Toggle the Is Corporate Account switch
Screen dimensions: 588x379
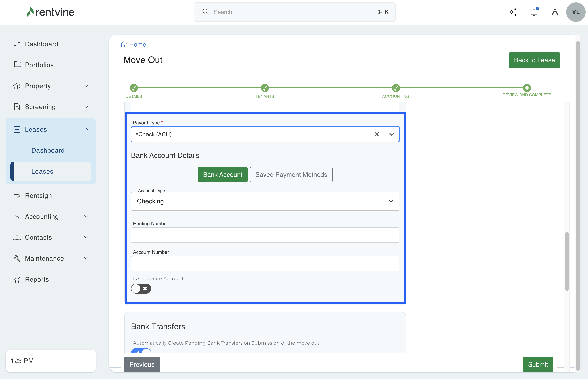pos(141,289)
